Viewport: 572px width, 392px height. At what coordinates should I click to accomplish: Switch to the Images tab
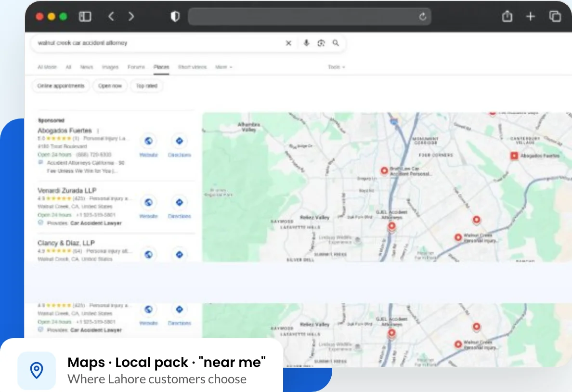(110, 67)
